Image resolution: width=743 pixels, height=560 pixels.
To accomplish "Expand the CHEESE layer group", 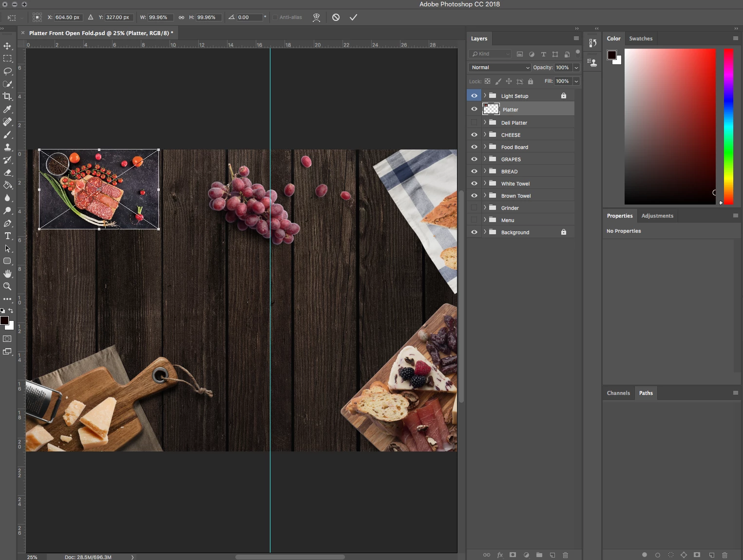I will pos(485,134).
